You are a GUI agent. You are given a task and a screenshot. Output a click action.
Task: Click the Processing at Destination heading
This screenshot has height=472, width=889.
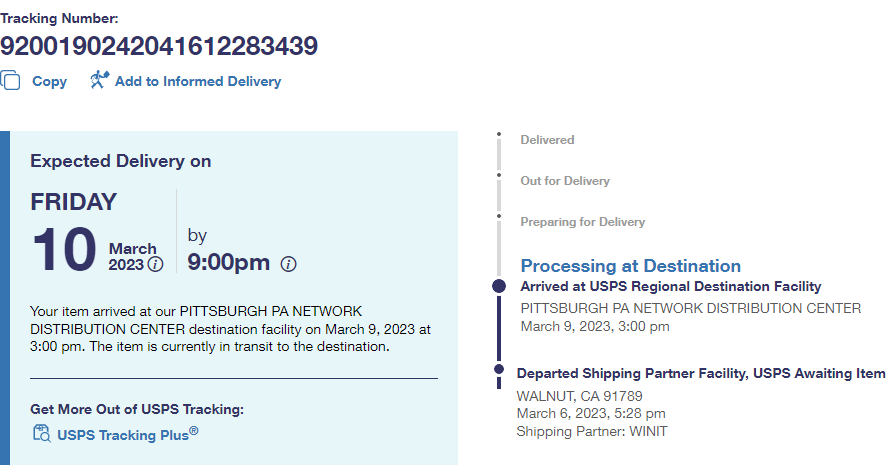[x=630, y=266]
